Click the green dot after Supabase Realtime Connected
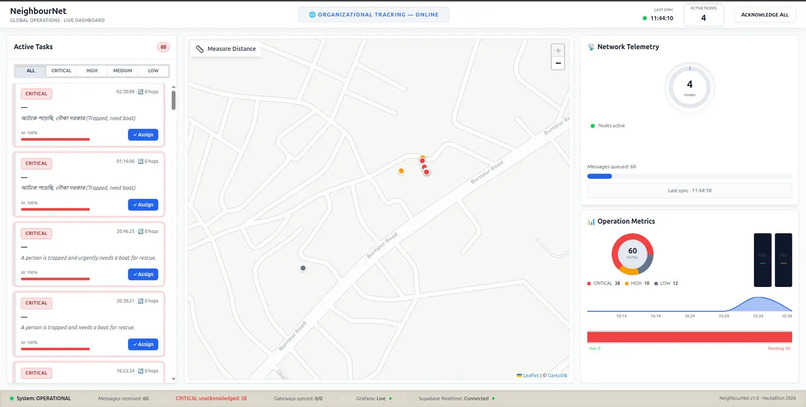The height and width of the screenshot is (407, 806). (x=493, y=398)
